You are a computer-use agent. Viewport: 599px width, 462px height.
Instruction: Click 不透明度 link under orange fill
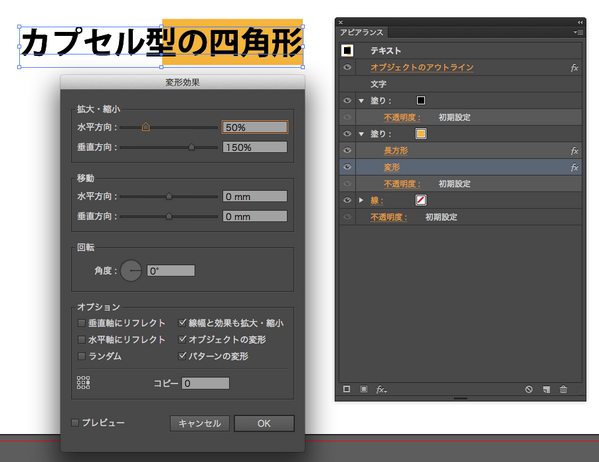coord(402,184)
